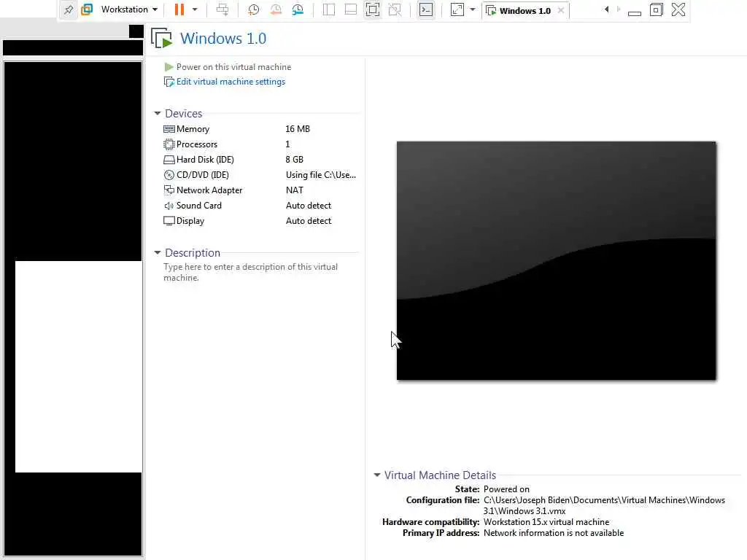Screen dimensions: 747x560
Task: Click the VM screen preview thumbnail
Action: tap(556, 260)
